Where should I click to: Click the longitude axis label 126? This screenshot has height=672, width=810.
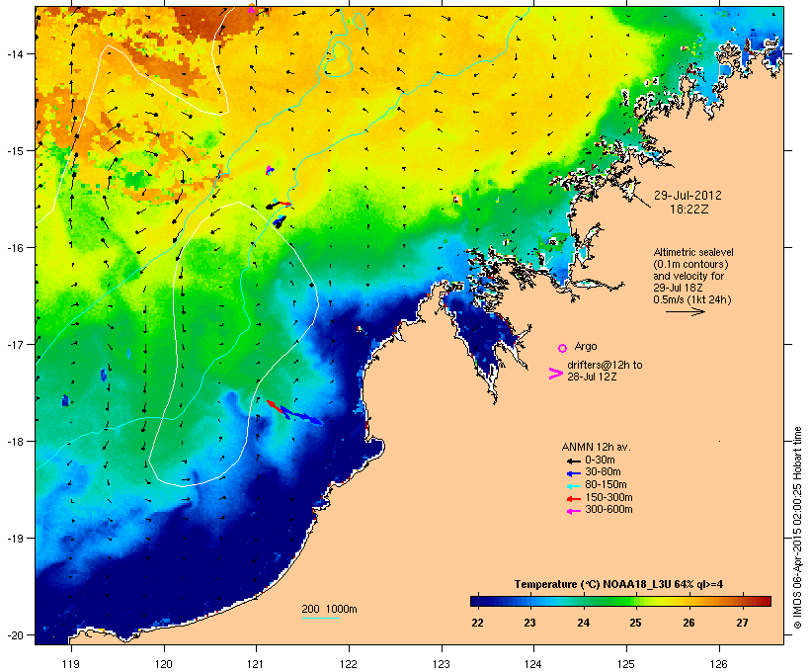click(x=719, y=664)
